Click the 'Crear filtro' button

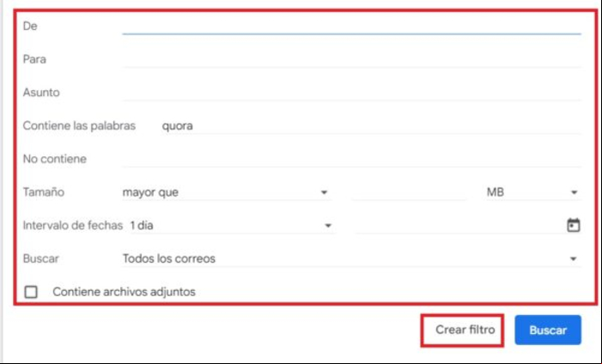pyautogui.click(x=465, y=330)
